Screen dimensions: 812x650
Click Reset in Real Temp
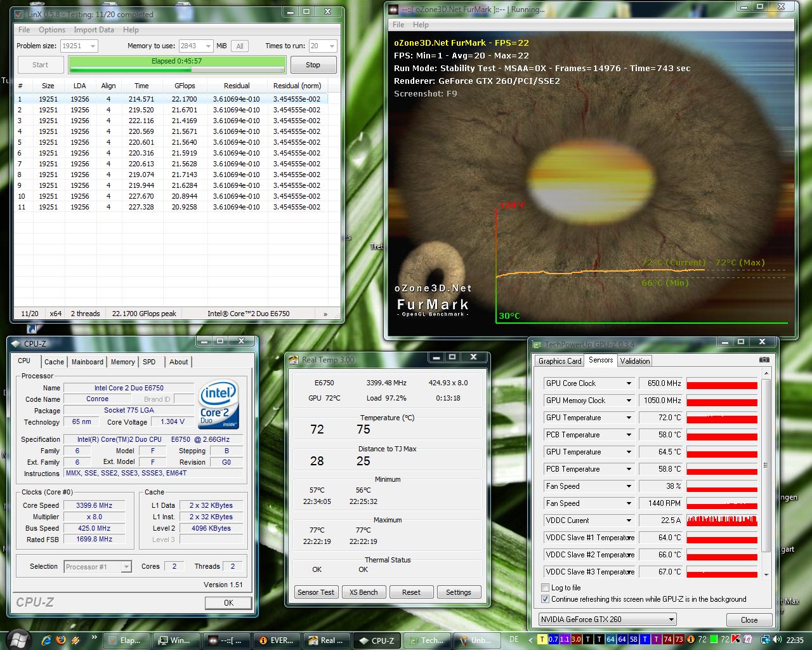[411, 592]
